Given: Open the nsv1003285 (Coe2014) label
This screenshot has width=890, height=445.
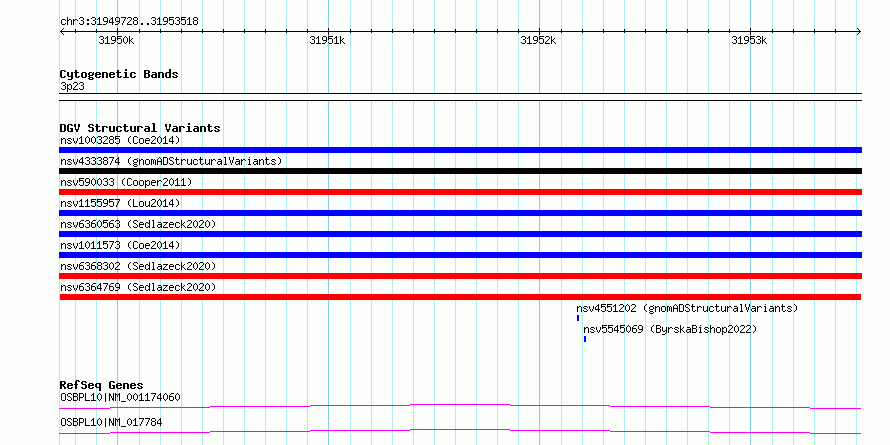Looking at the screenshot, I should click(x=120, y=140).
